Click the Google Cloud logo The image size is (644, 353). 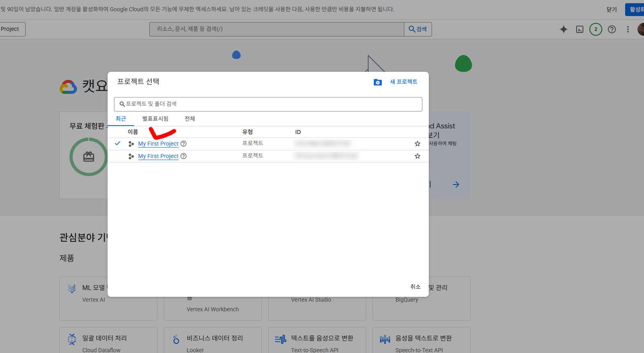click(x=68, y=87)
